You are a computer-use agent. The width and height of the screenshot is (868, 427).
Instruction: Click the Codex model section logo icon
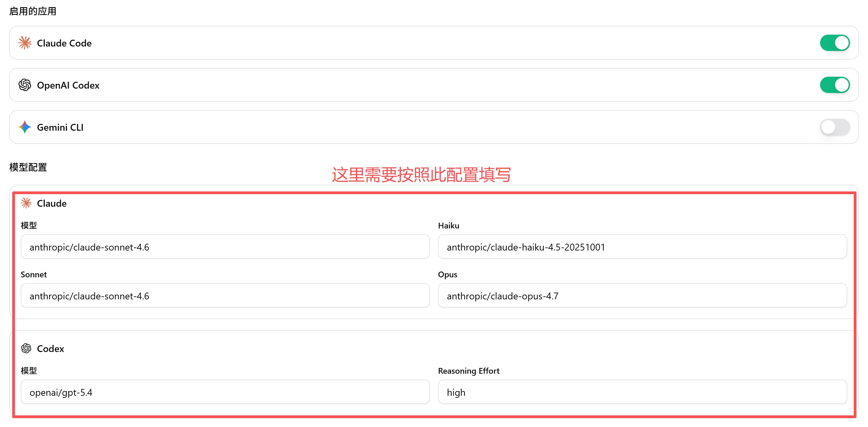26,348
